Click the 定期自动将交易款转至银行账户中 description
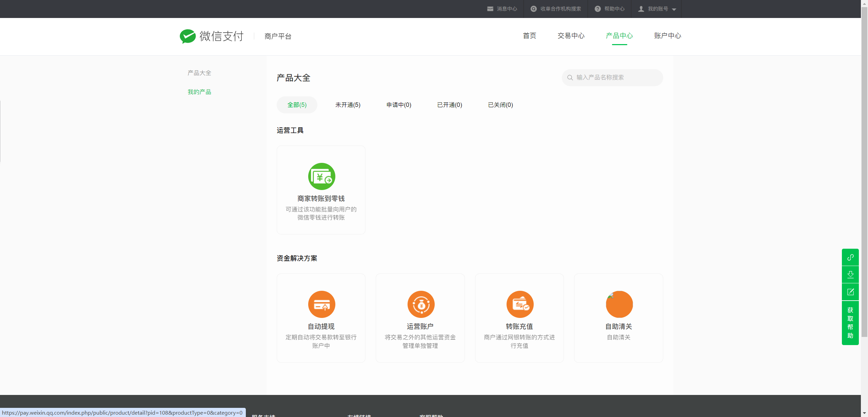868x417 pixels. [321, 341]
